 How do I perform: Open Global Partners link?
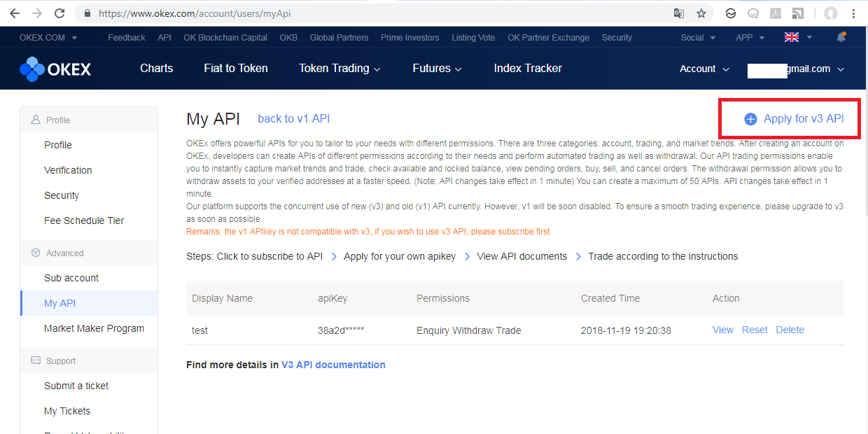[339, 38]
